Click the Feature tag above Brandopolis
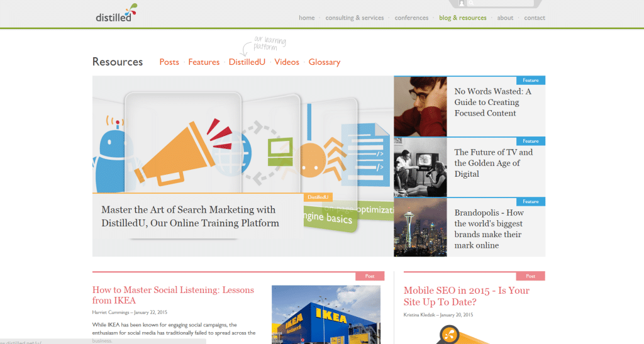644x344 pixels. pyautogui.click(x=531, y=201)
